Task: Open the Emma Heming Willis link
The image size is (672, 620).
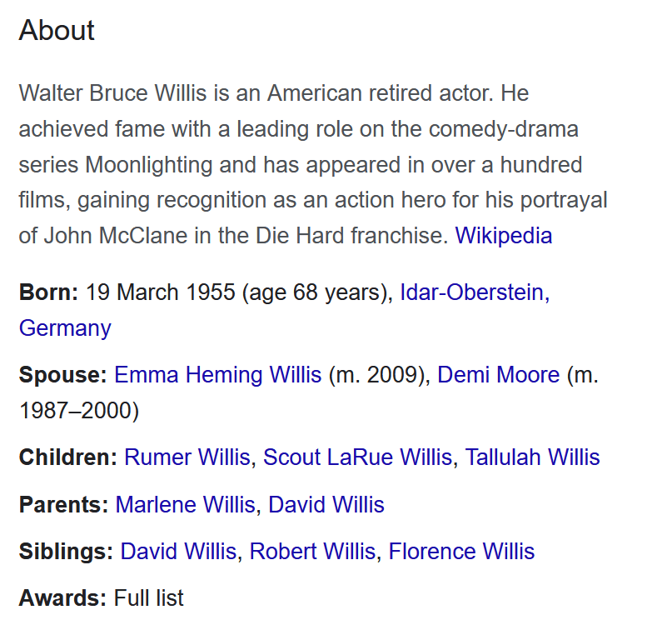Action: pyautogui.click(x=217, y=375)
